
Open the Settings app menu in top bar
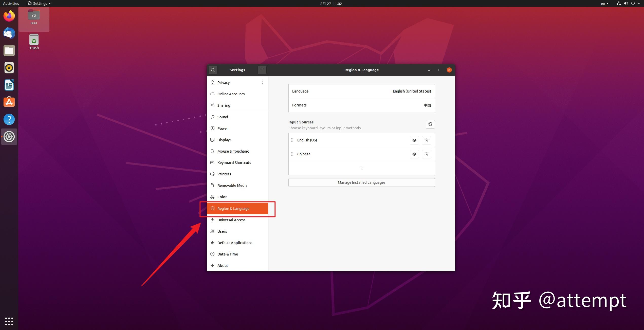[39, 4]
